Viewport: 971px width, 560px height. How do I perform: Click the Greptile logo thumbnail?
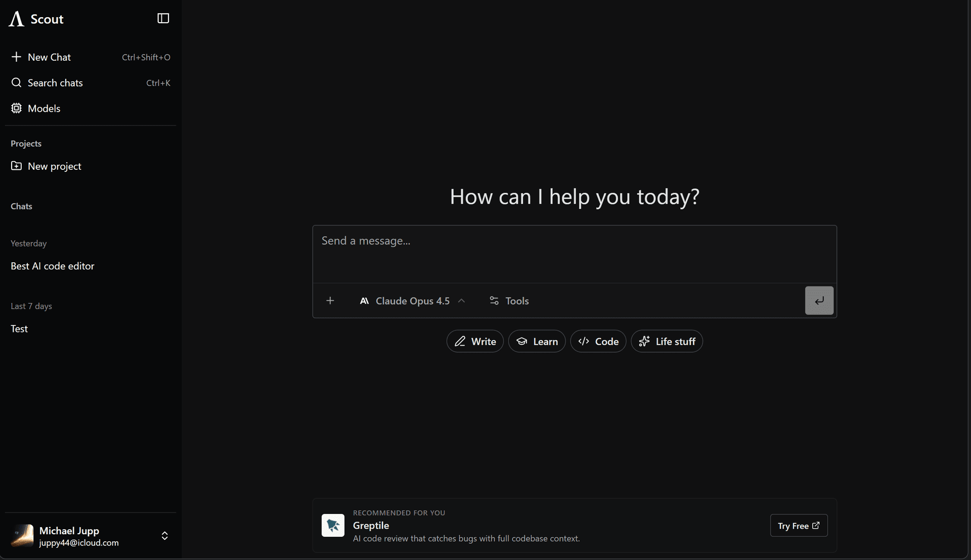tap(333, 526)
